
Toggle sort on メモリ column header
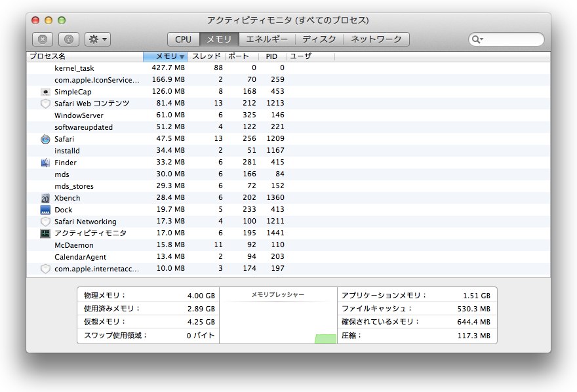pos(165,56)
